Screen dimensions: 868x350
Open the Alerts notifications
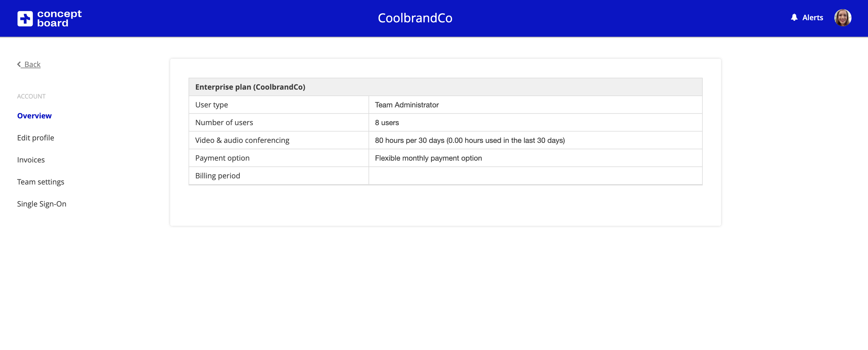point(812,17)
